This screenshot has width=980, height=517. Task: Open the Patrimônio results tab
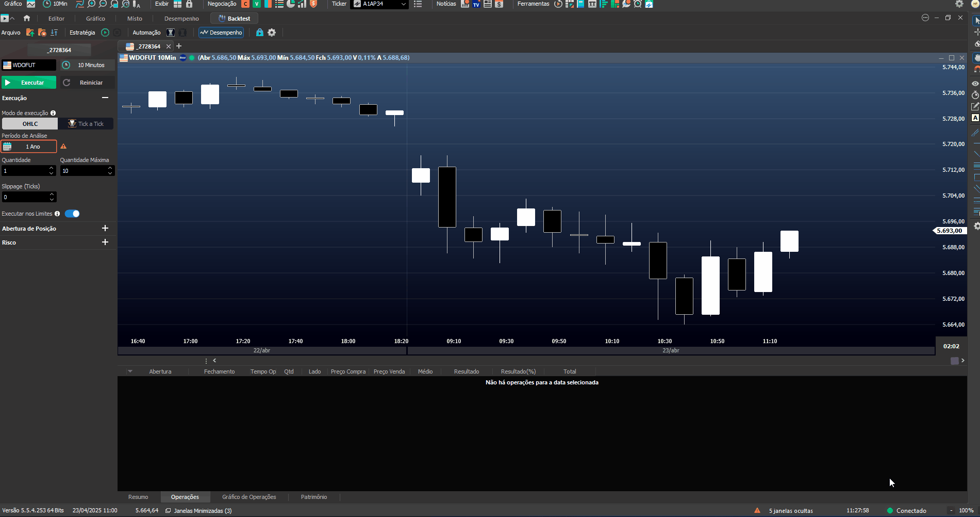314,497
